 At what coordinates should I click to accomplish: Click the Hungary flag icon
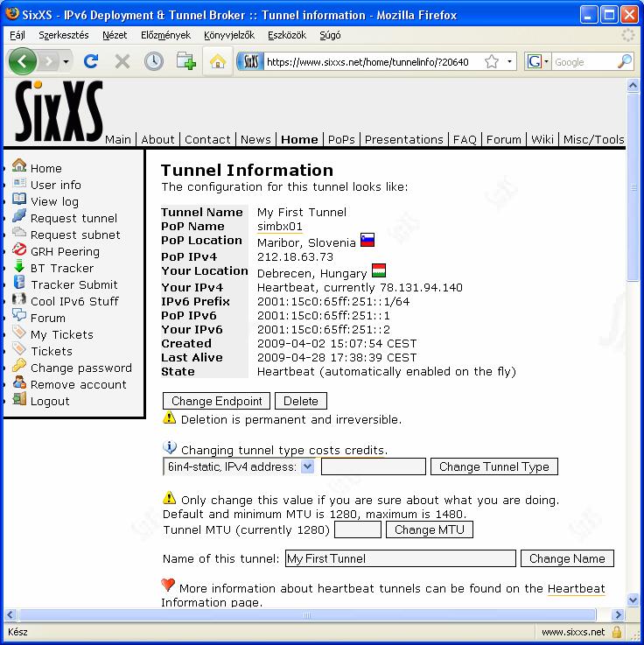(x=379, y=270)
